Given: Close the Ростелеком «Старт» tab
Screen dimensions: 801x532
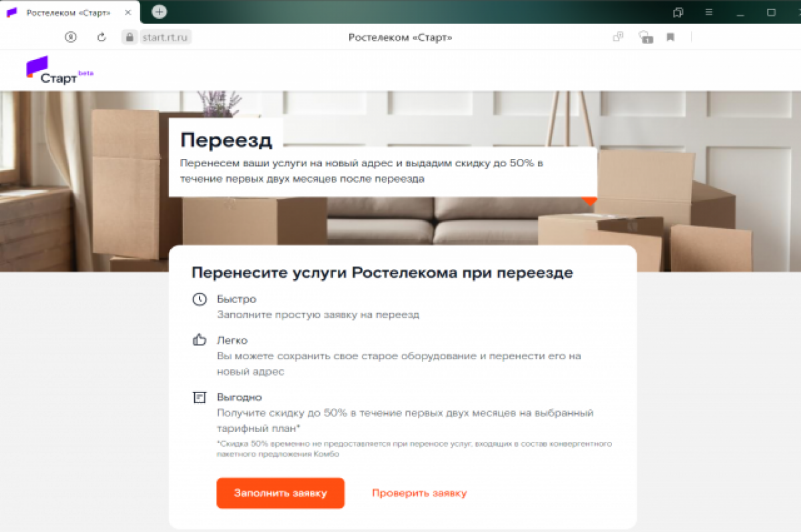Looking at the screenshot, I should pos(127,13).
